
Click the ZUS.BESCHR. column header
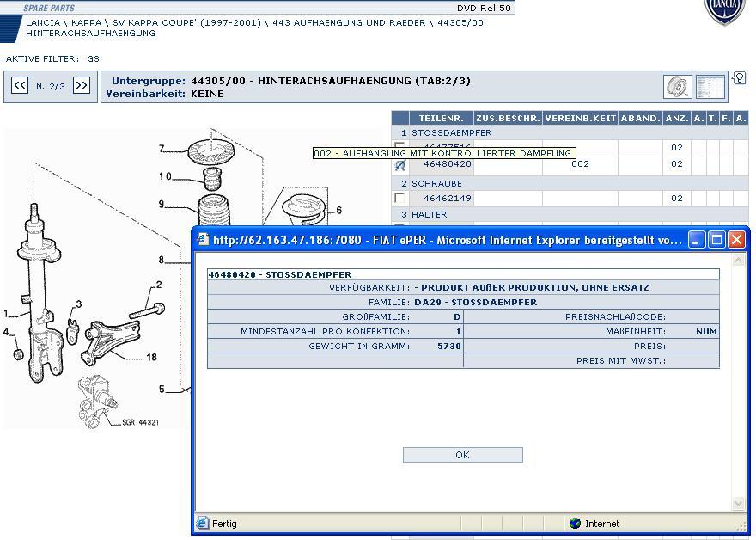click(509, 118)
